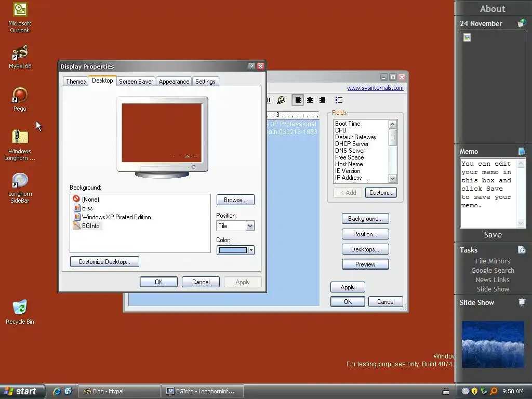Click the second quick launch browser icon
This screenshot has height=399, width=532.
point(68,391)
